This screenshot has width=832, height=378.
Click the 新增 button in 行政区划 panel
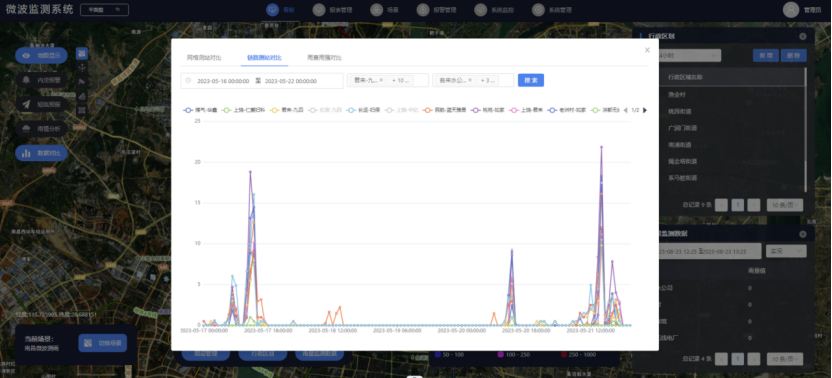(x=766, y=55)
